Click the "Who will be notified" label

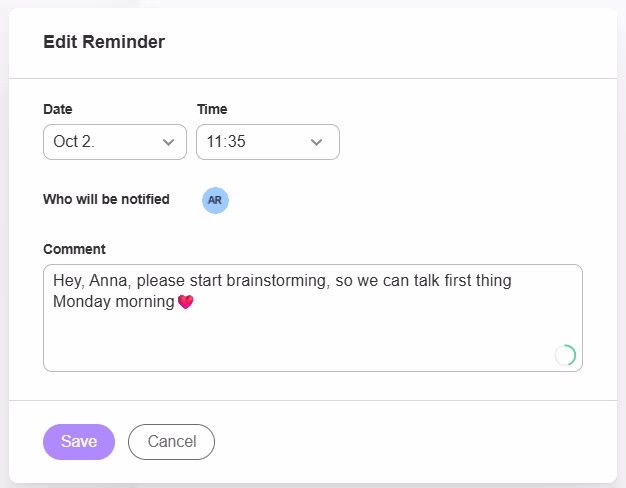click(106, 199)
